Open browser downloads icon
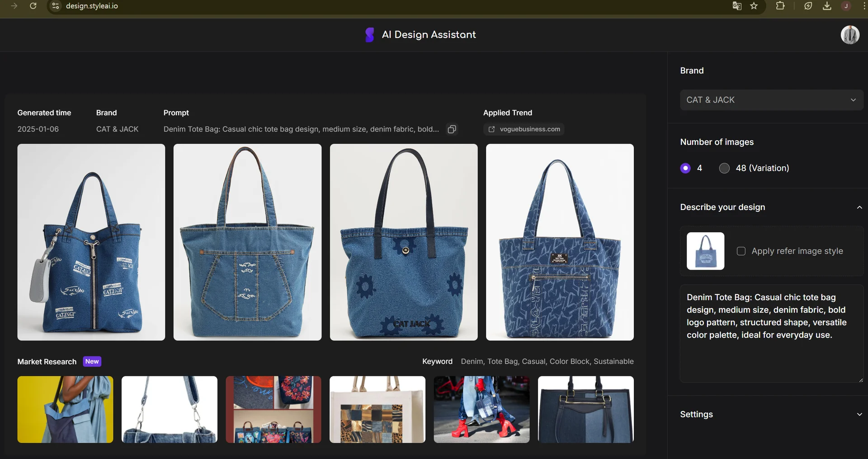Image resolution: width=868 pixels, height=459 pixels. 827,6
